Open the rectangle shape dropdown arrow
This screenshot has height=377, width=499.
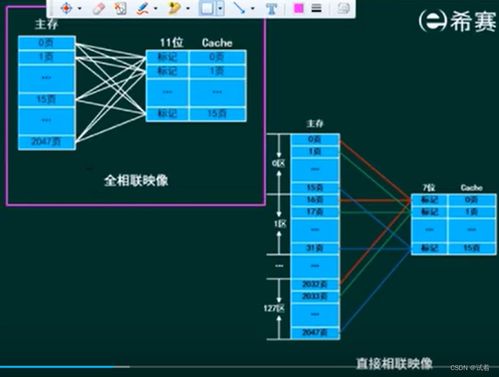pos(220,8)
